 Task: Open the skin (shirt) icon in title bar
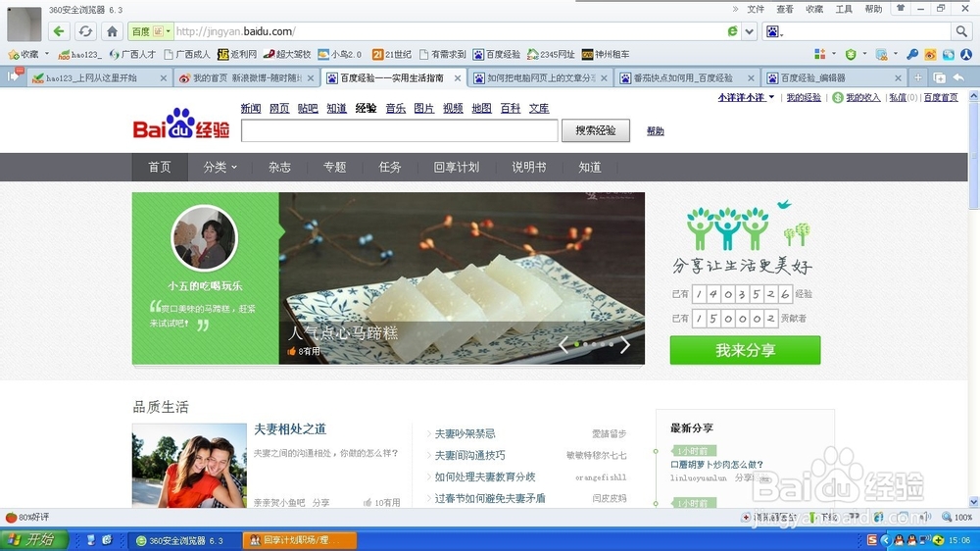tap(901, 9)
